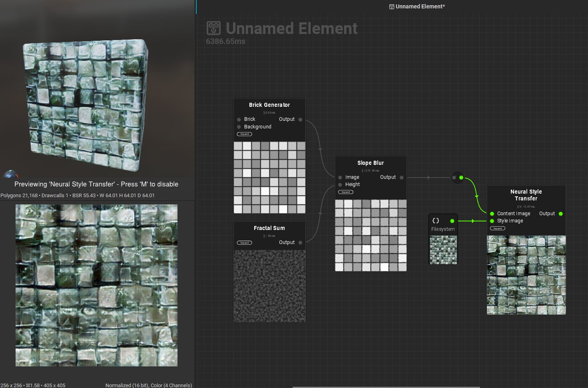The image size is (588, 388).
Task: Click the Neural Style Transfer output preview image
Action: tap(526, 275)
